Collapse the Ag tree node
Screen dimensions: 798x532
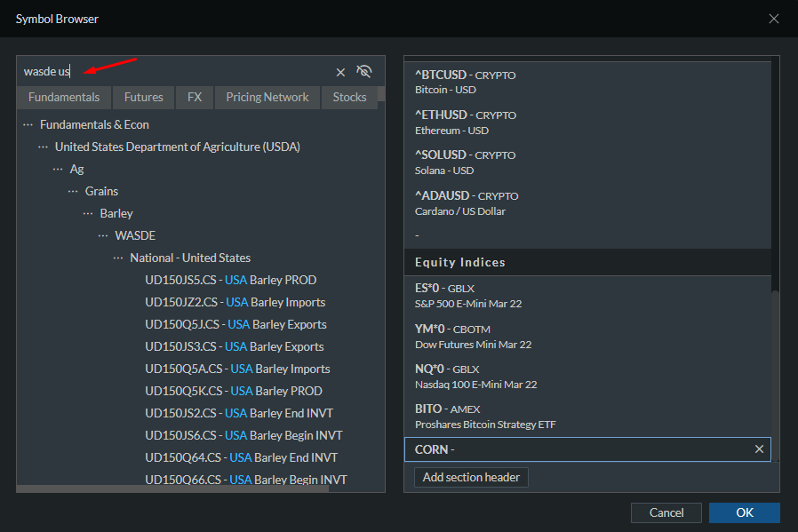(58, 169)
